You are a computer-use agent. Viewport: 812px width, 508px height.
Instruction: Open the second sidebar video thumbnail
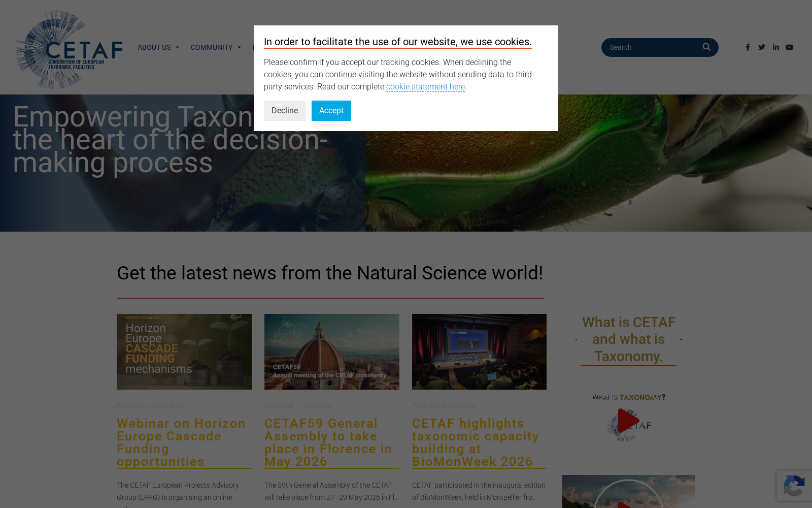tap(628, 492)
